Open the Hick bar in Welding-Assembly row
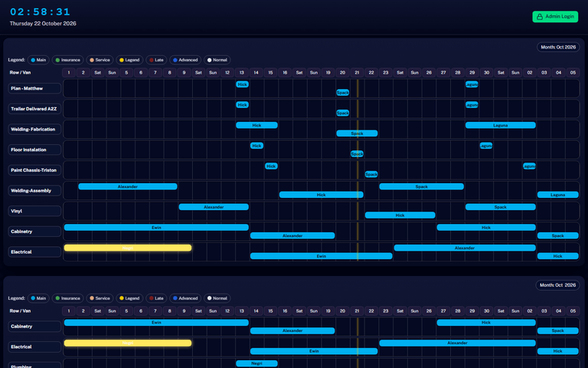Viewport: 588px width, 368px height. tap(322, 195)
